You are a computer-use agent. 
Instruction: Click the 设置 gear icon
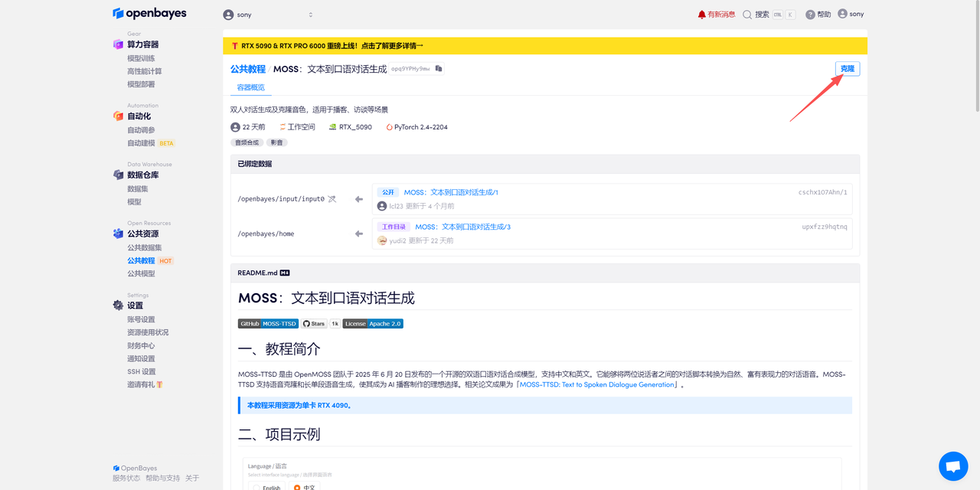[118, 305]
